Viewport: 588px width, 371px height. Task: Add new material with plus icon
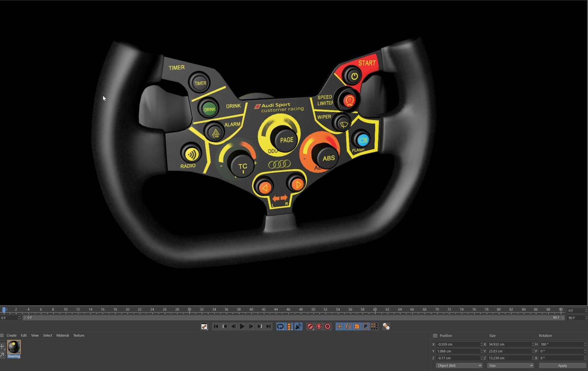click(2, 346)
